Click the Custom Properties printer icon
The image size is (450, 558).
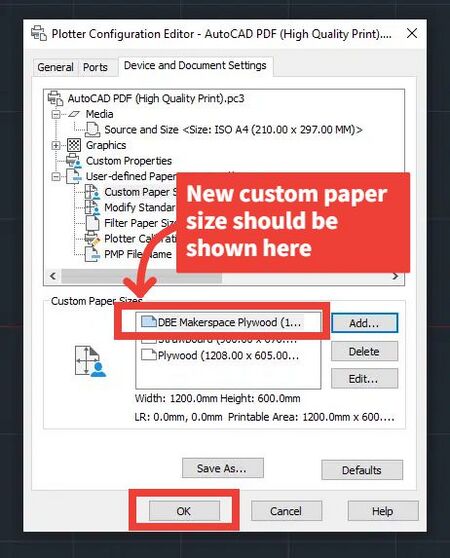pyautogui.click(x=74, y=160)
